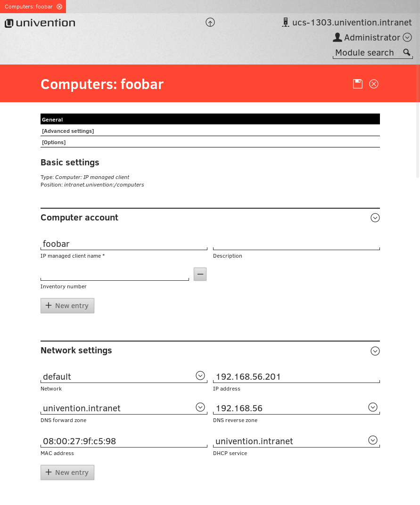The height and width of the screenshot is (505, 420).
Task: Collapse the Computer account section
Action: point(375,218)
